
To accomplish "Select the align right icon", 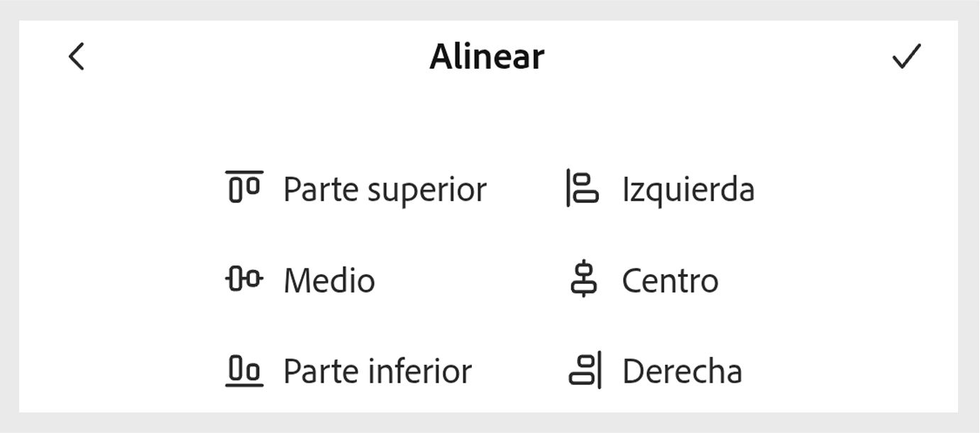I will pos(583,370).
